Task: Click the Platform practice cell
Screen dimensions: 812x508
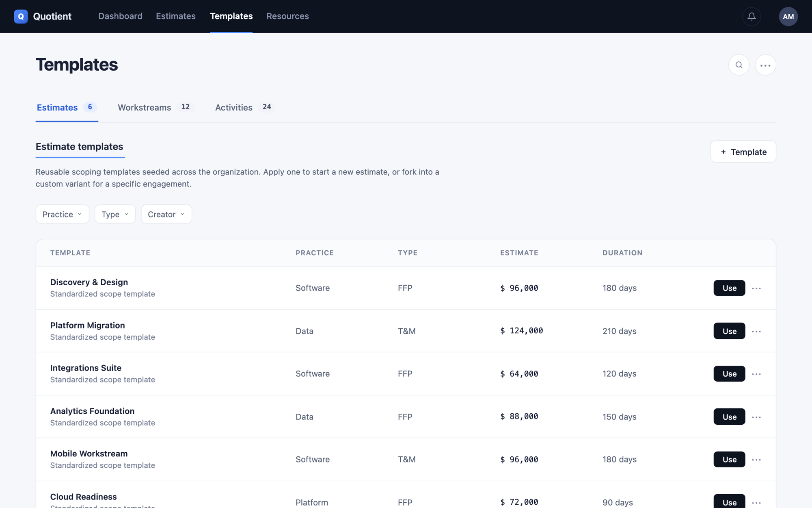Action: pos(312,503)
